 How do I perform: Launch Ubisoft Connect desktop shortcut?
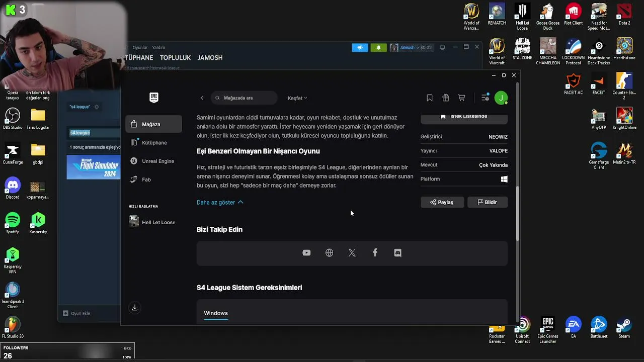point(522,330)
